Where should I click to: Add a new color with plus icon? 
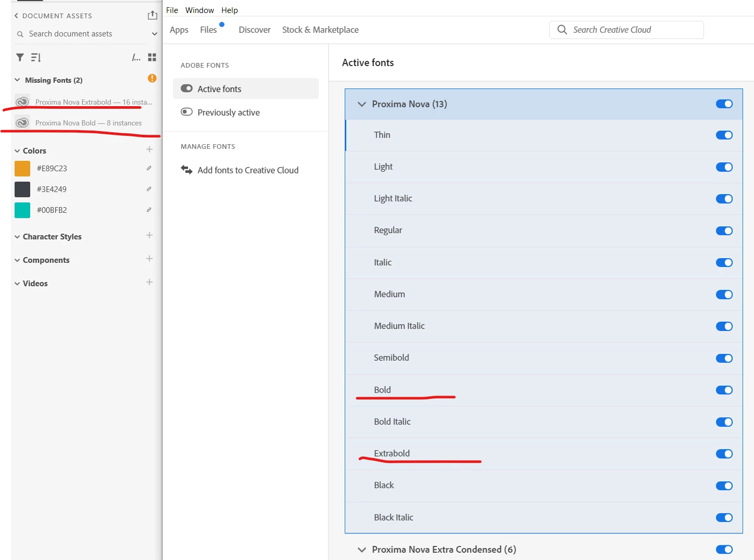[x=149, y=149]
